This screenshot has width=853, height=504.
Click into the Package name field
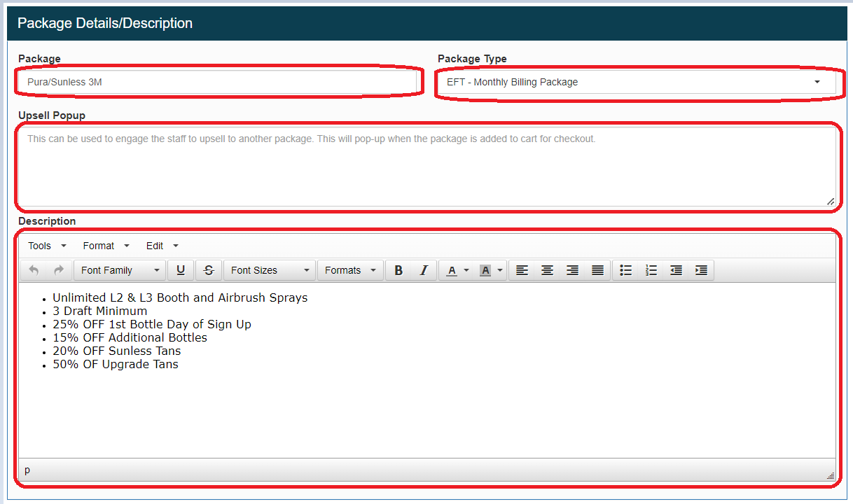click(x=217, y=82)
